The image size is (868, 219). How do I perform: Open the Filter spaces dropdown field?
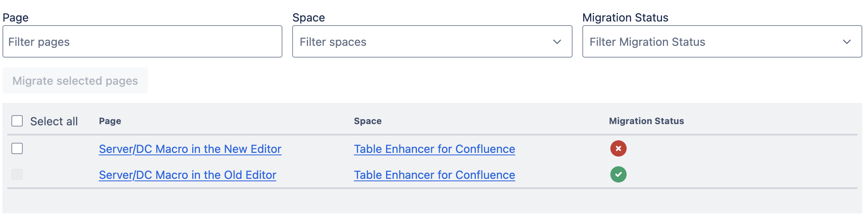pyautogui.click(x=423, y=42)
